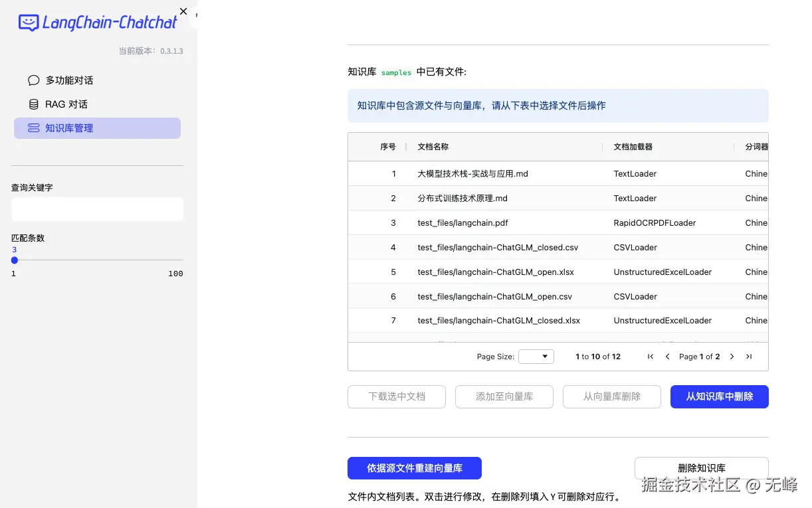Image resolution: width=812 pixels, height=508 pixels.
Task: Go to next page of table
Action: pos(732,357)
